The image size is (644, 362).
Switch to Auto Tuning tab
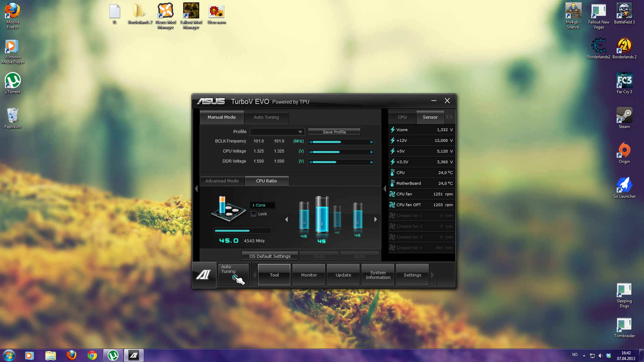(x=266, y=117)
